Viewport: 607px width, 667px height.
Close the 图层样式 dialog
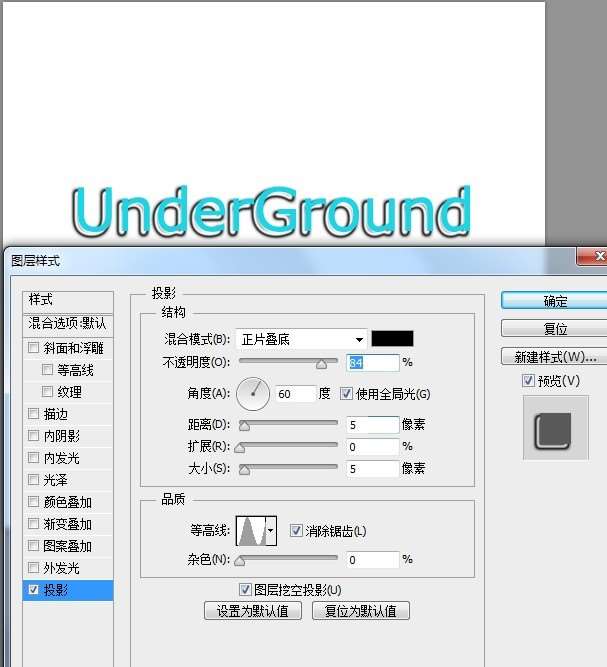point(593,256)
